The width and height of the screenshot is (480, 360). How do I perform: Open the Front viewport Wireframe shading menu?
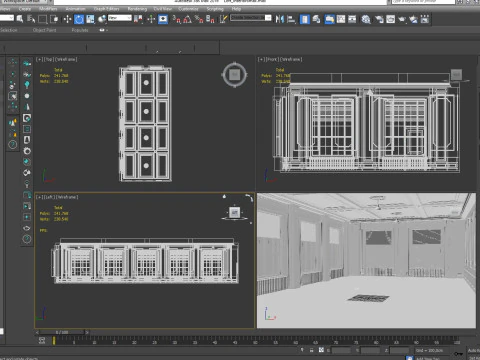[x=292, y=59]
